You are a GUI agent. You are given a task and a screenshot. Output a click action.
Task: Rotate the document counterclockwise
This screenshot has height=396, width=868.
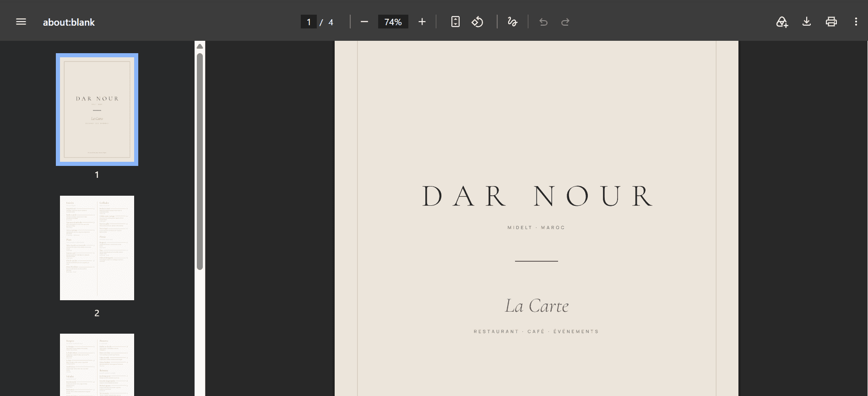[x=477, y=22]
